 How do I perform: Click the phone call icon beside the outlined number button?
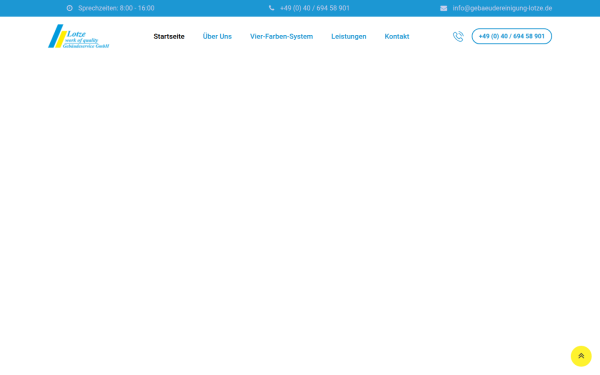coord(458,36)
